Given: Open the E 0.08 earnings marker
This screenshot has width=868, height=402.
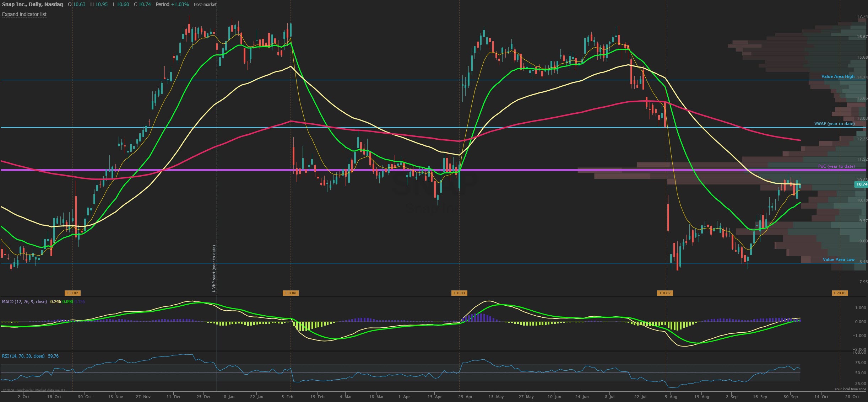Looking at the screenshot, I should pyautogui.click(x=291, y=293).
